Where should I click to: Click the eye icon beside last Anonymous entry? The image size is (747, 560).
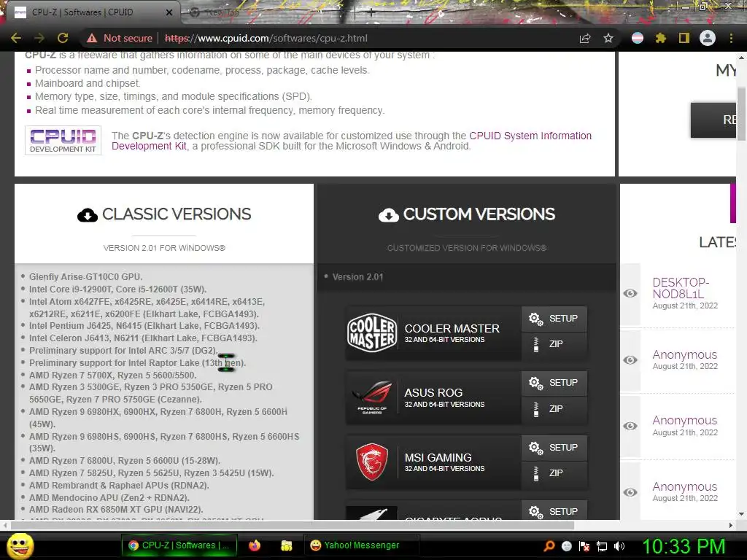click(x=630, y=492)
